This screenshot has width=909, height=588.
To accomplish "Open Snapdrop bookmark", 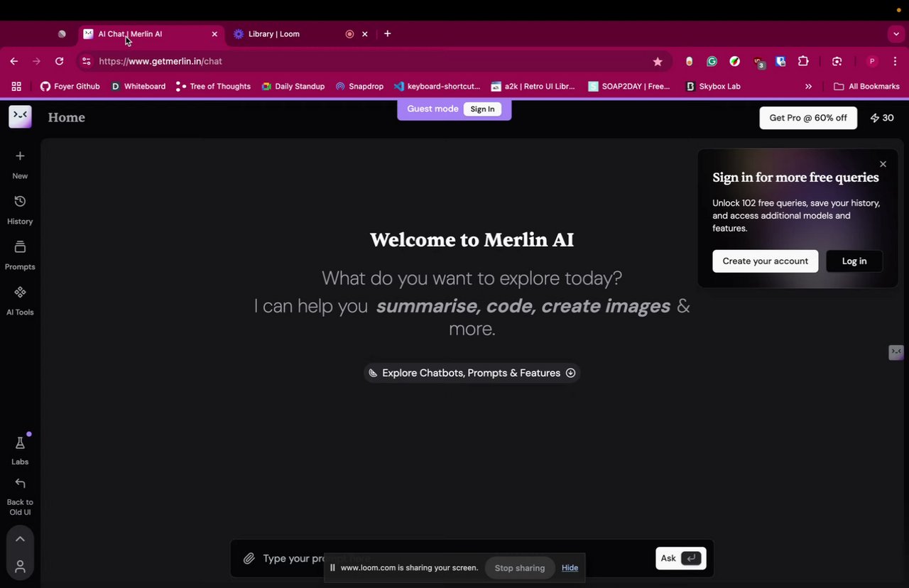I will [x=359, y=87].
